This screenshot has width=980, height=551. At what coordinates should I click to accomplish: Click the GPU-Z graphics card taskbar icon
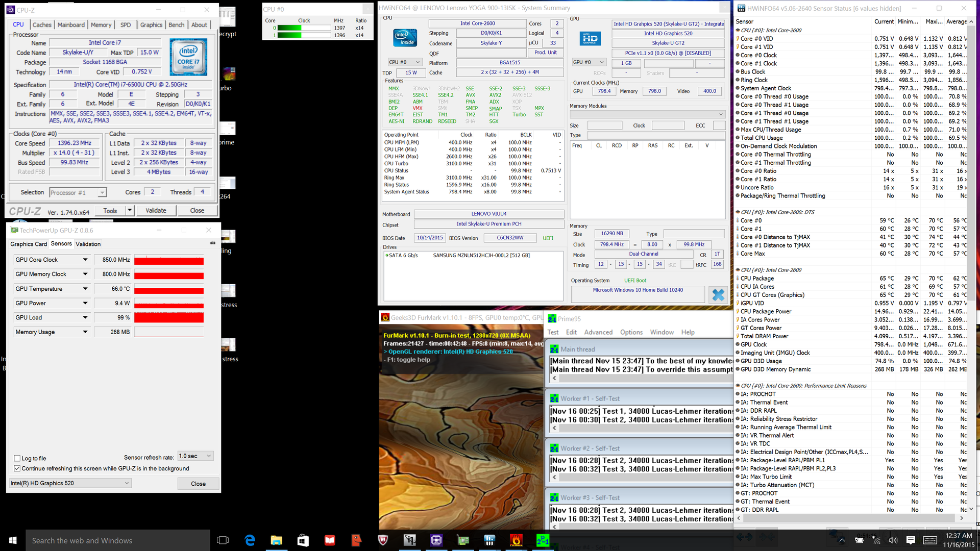(x=463, y=540)
